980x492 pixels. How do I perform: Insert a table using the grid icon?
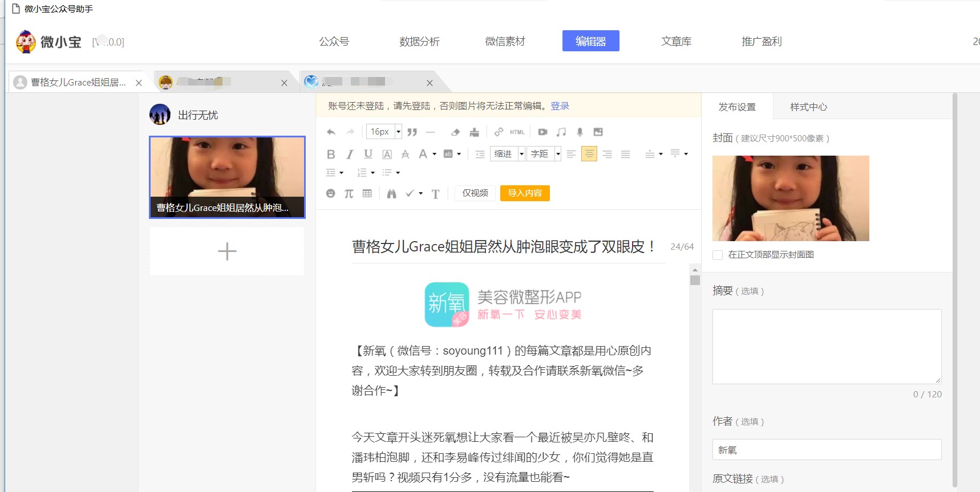[367, 193]
